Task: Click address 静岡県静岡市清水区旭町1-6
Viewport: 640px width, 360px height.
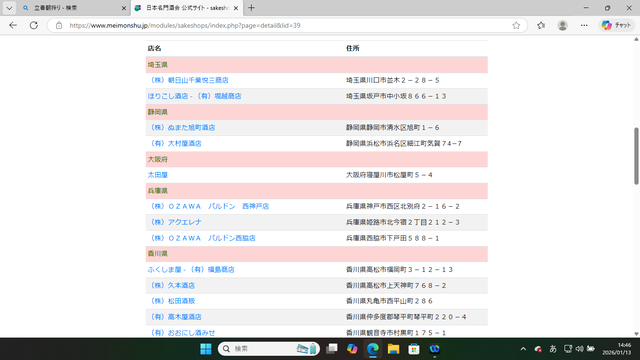Action: pyautogui.click(x=393, y=127)
